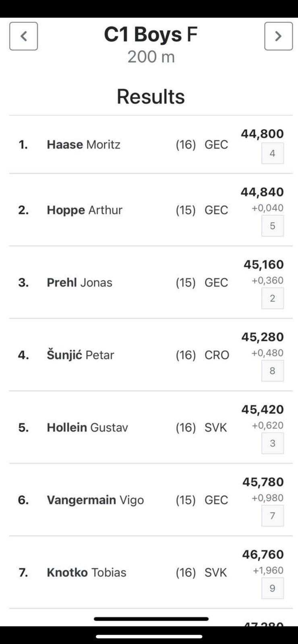Tap the C1 Boys F race title

[151, 35]
